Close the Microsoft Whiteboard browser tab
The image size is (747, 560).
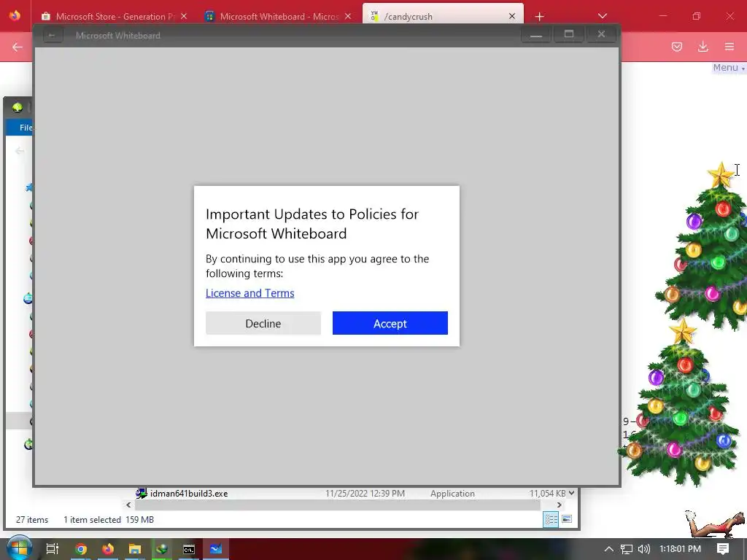click(x=348, y=16)
